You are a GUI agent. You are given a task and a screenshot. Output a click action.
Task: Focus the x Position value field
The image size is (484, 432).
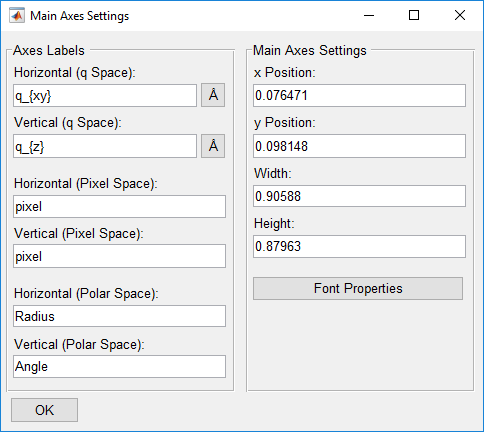(359, 96)
